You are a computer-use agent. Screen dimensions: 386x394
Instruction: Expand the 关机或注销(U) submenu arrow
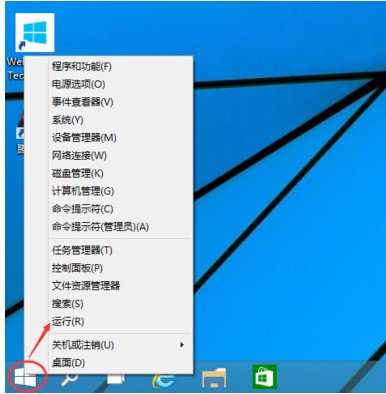(x=182, y=345)
